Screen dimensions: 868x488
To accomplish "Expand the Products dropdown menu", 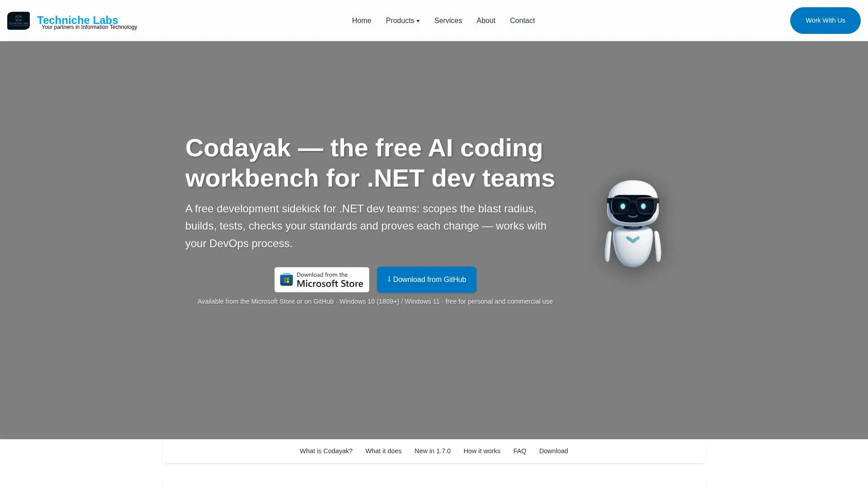I will (402, 21).
